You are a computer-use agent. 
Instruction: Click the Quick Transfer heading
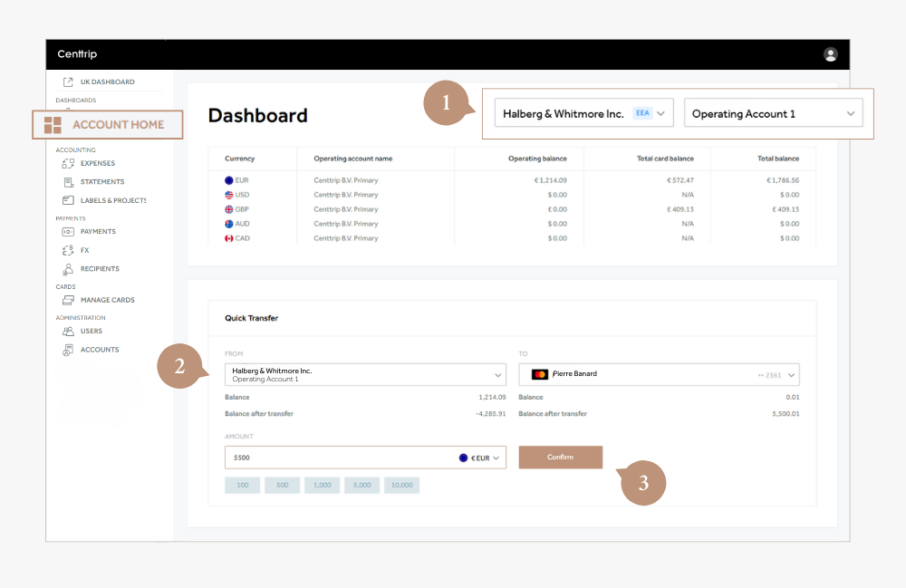click(x=251, y=318)
